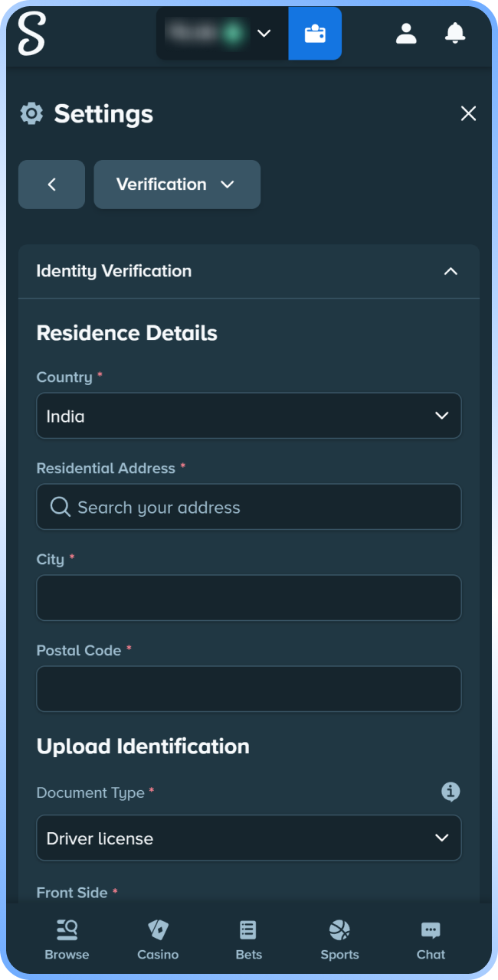Screen dimensions: 498x980
Task: Open the blue wallet button
Action: pyautogui.click(x=315, y=34)
